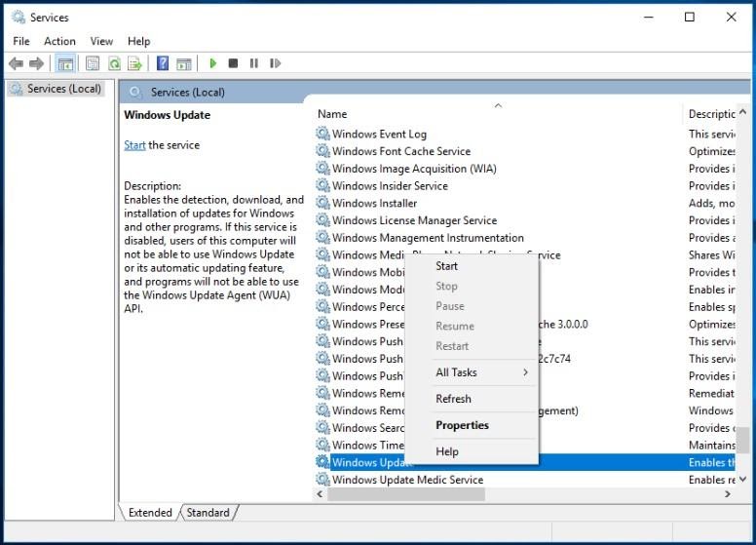Click gear icon beside Windows Update Medic Service

click(x=322, y=480)
